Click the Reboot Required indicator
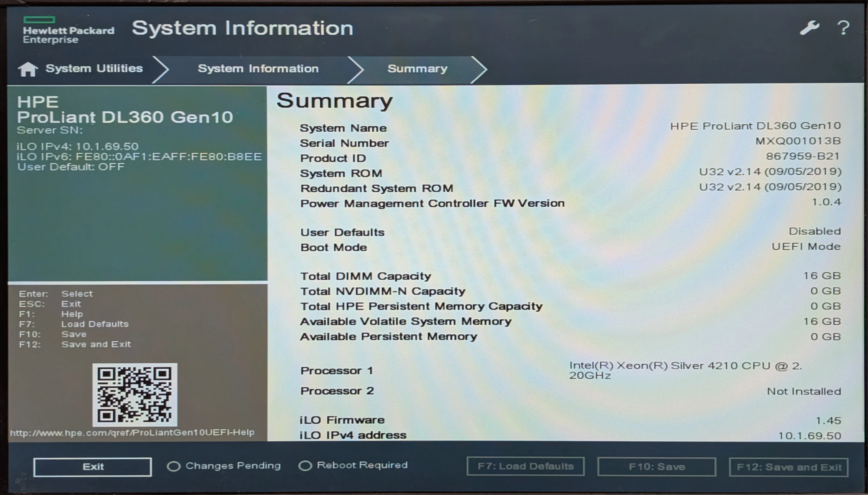 353,465
